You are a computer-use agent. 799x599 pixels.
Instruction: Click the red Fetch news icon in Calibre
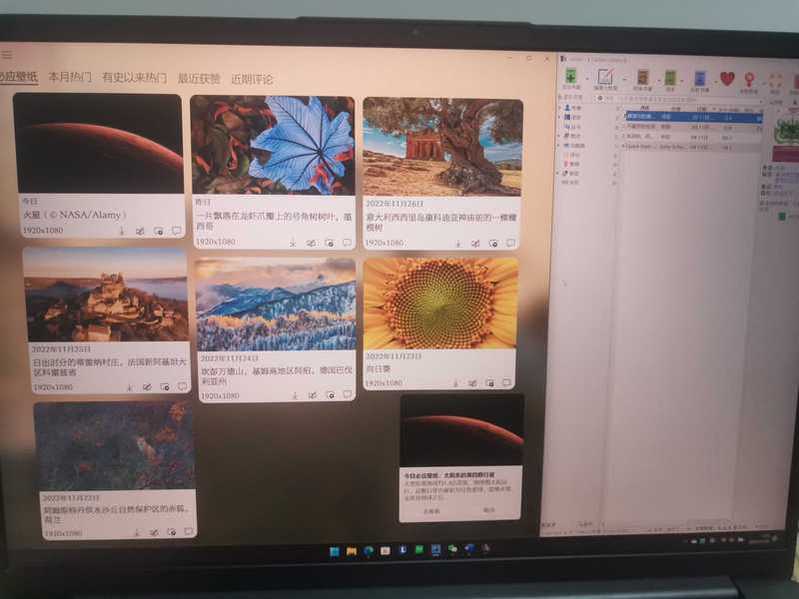point(749,80)
